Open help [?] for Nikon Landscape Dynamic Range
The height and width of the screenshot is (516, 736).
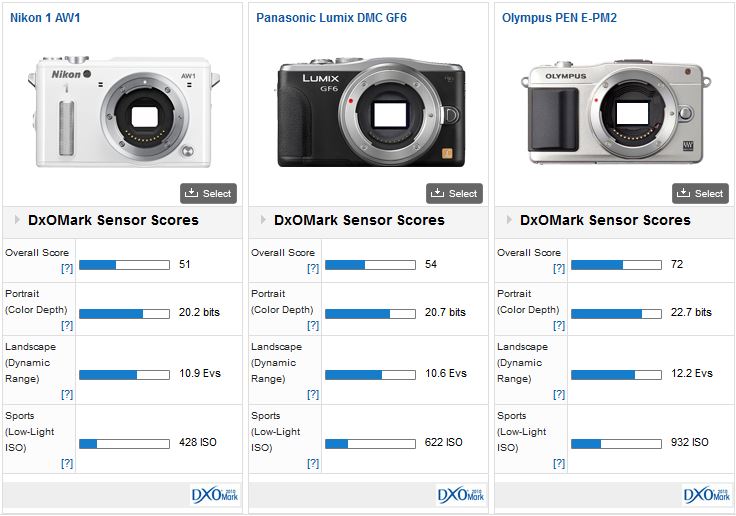[67, 394]
